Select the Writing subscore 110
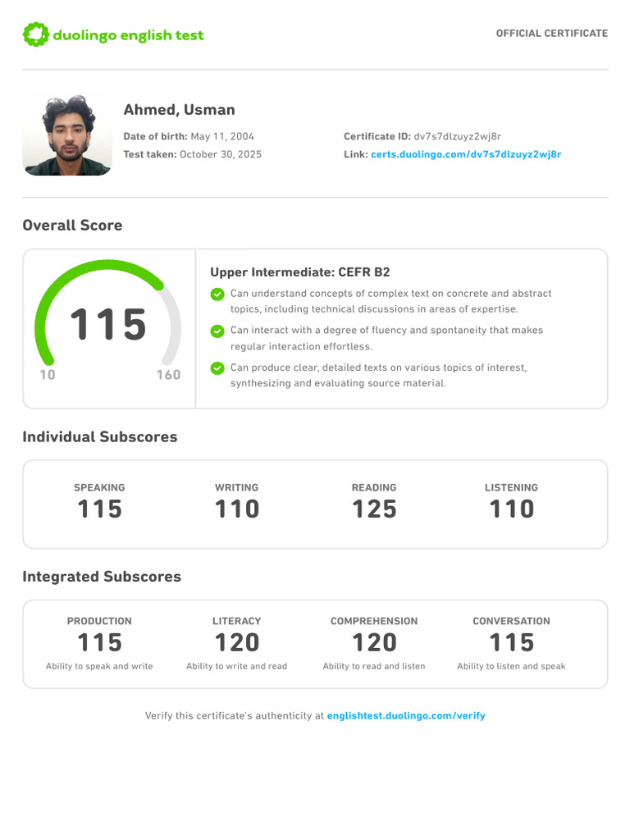The height and width of the screenshot is (840, 630). click(236, 509)
